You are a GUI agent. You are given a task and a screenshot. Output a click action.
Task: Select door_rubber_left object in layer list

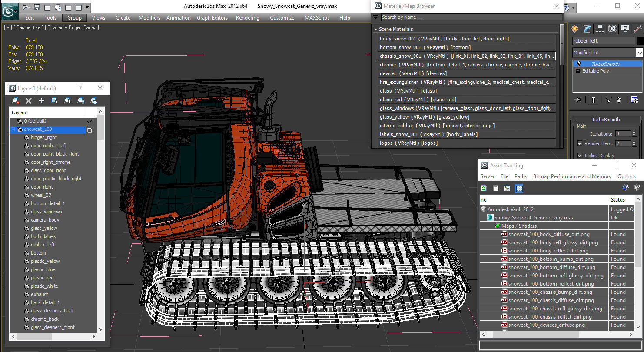[49, 146]
